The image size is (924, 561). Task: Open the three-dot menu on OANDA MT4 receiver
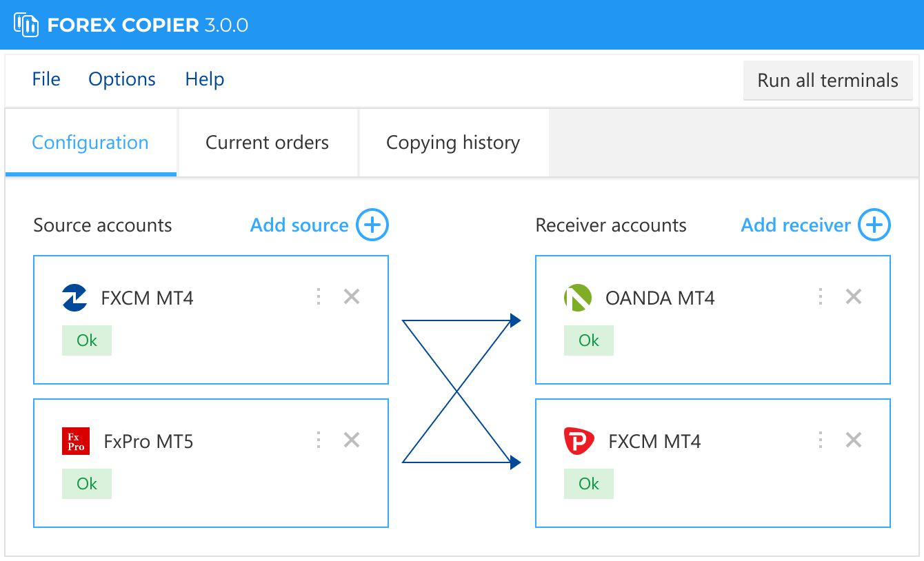click(820, 296)
